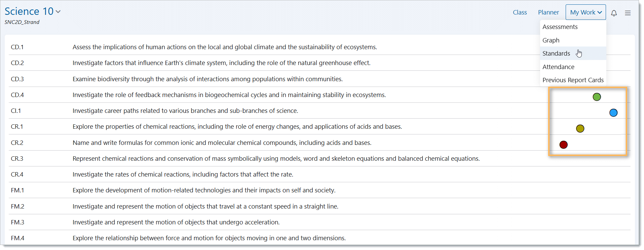This screenshot has height=250, width=644.
Task: Open Attendance from the dropdown menu
Action: point(558,67)
